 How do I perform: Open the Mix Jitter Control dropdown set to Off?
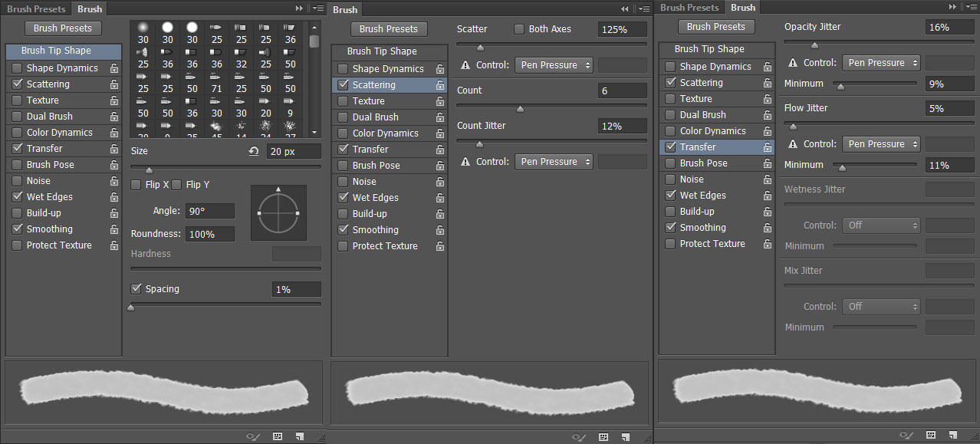pos(881,307)
